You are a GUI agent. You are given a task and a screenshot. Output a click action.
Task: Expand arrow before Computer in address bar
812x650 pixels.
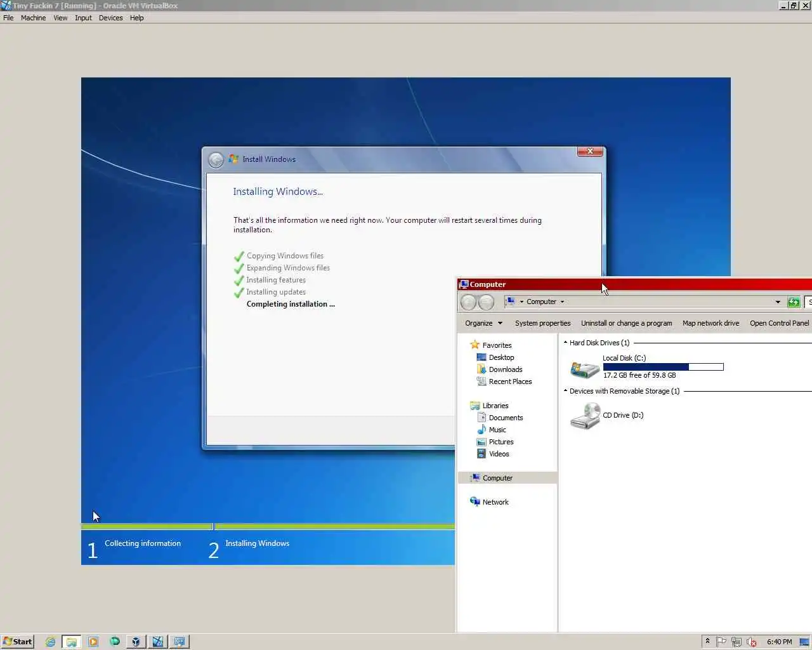pyautogui.click(x=521, y=302)
